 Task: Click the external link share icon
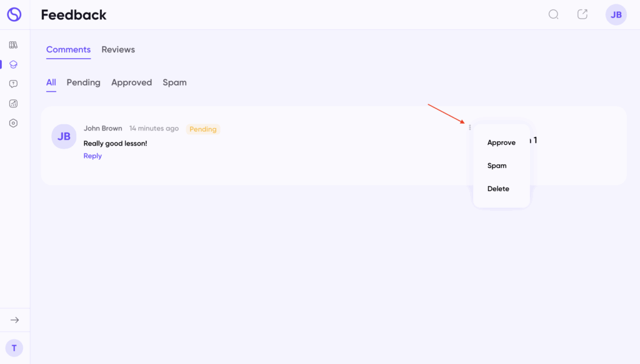582,14
